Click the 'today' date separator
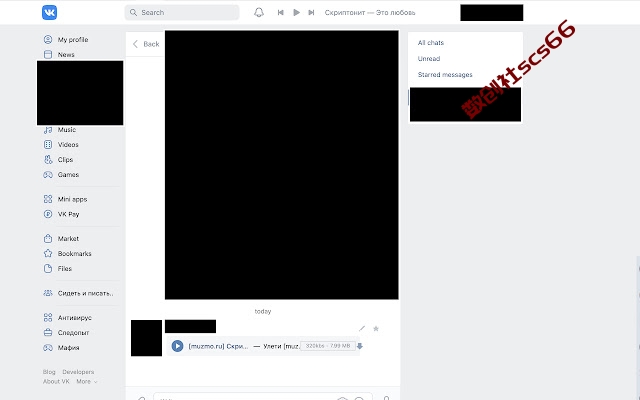Viewport: 640px width, 400px height. click(263, 311)
